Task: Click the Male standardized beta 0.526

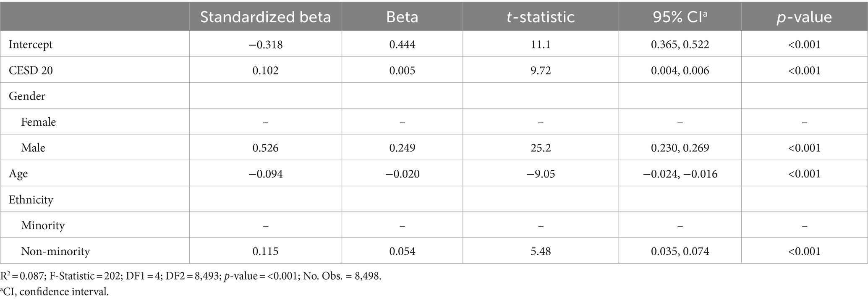Action: pyautogui.click(x=265, y=148)
